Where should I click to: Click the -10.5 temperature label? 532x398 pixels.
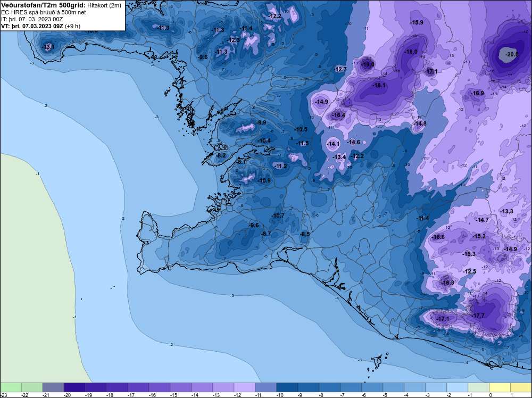click(301, 129)
